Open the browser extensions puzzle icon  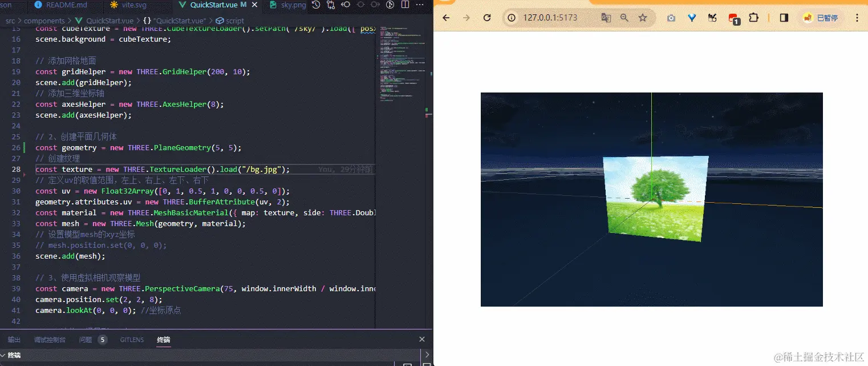click(x=753, y=18)
